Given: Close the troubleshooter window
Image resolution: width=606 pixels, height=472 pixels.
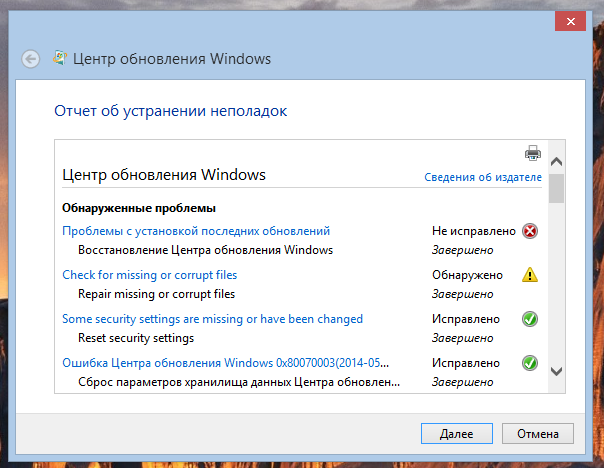Looking at the screenshot, I should pos(570,21).
